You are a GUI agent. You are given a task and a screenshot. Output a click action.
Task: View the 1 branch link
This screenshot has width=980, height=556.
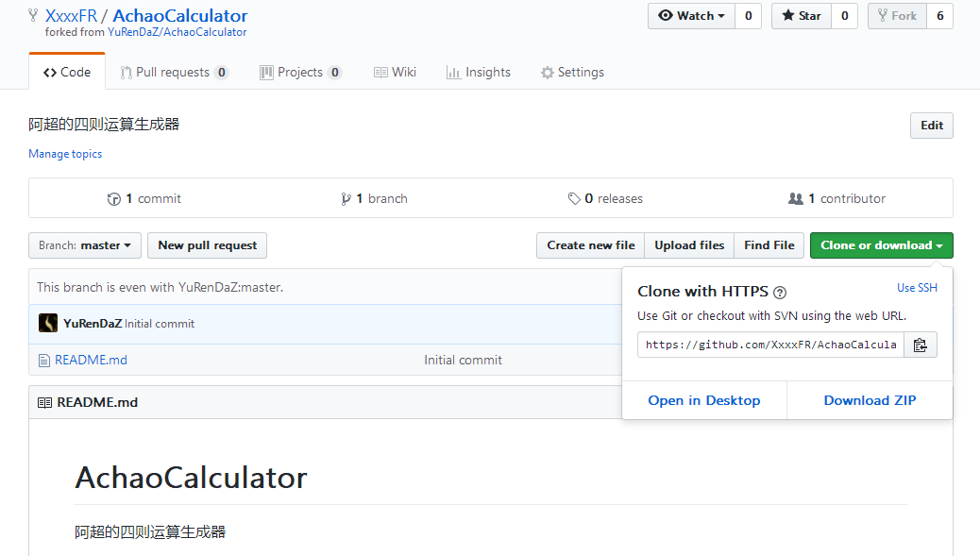(x=375, y=198)
